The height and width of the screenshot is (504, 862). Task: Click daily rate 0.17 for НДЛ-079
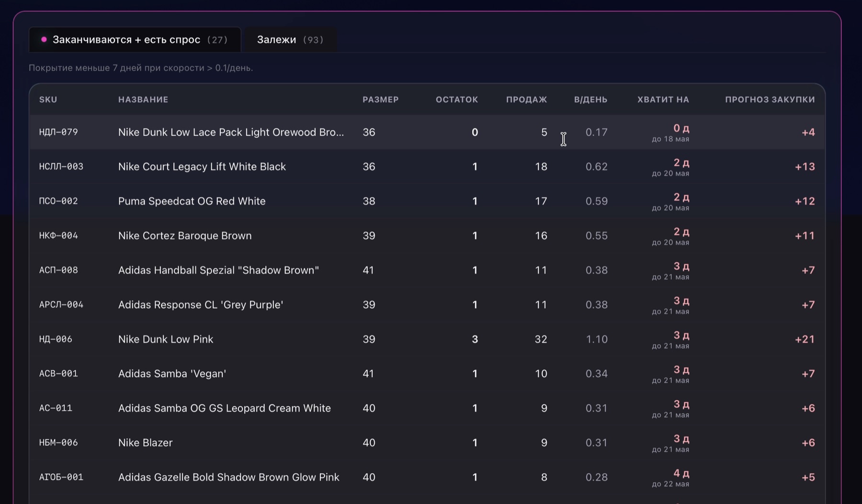click(597, 132)
